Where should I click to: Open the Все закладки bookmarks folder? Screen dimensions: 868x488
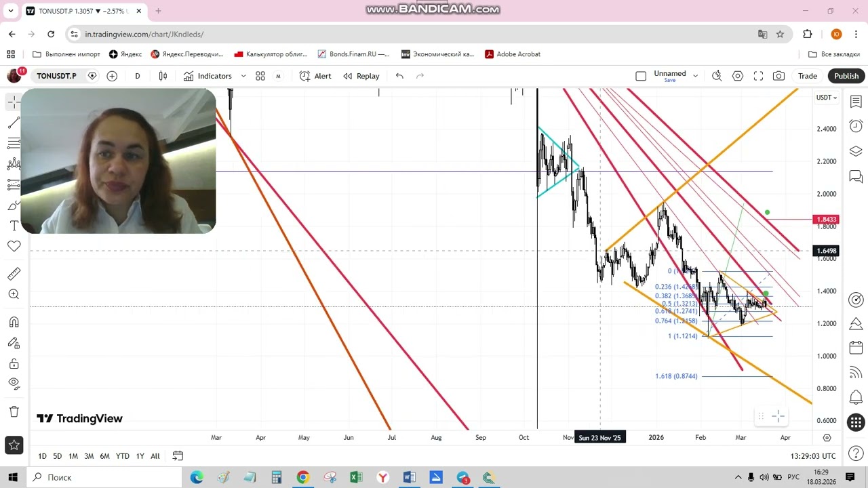click(834, 54)
